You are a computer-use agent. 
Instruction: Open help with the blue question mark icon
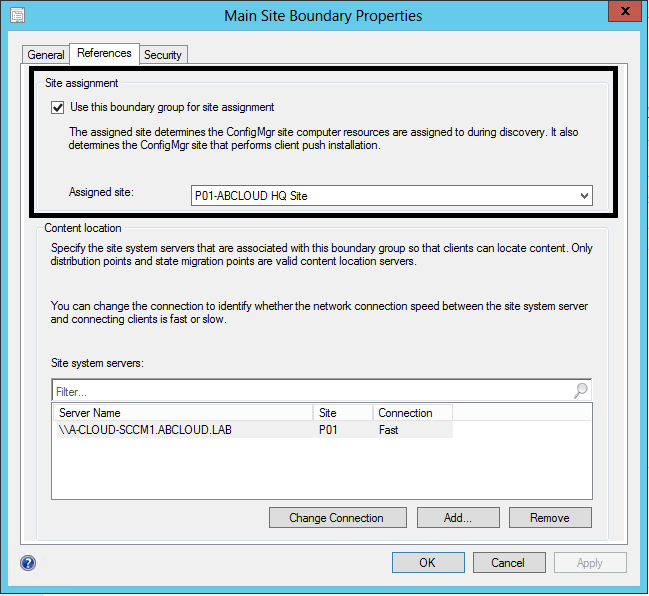[27, 563]
